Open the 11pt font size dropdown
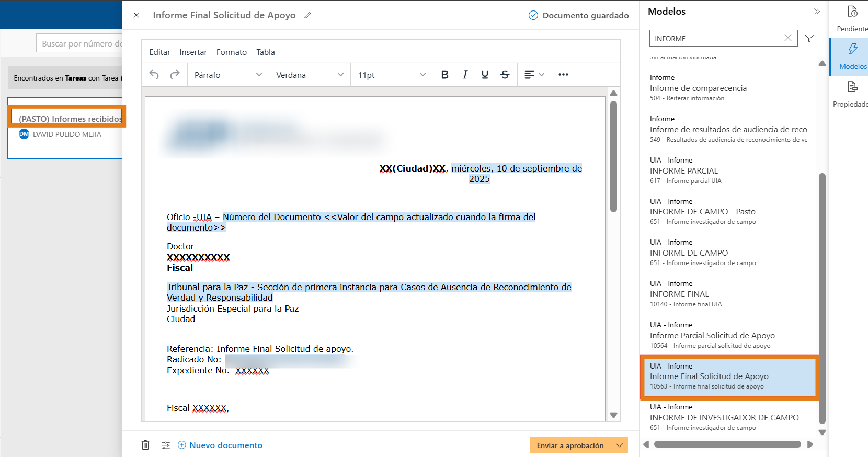This screenshot has width=868, height=457. 391,75
